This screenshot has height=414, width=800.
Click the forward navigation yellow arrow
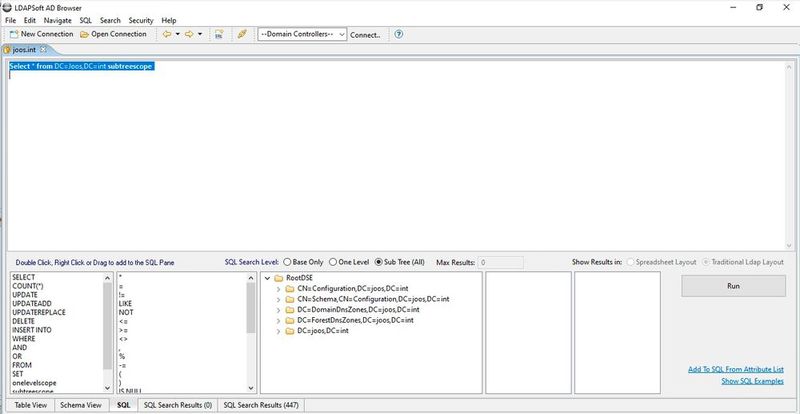pos(189,34)
